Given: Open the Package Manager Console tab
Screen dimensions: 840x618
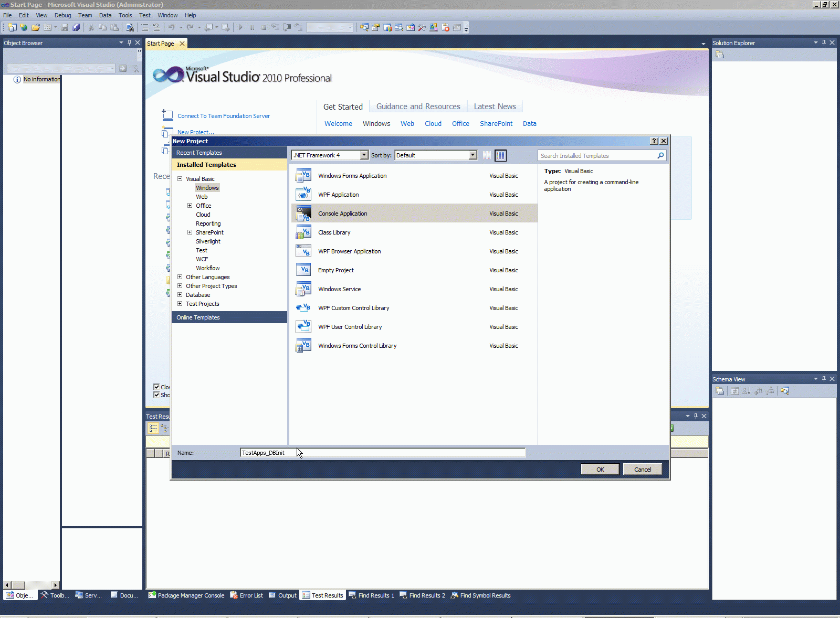Looking at the screenshot, I should click(x=186, y=595).
